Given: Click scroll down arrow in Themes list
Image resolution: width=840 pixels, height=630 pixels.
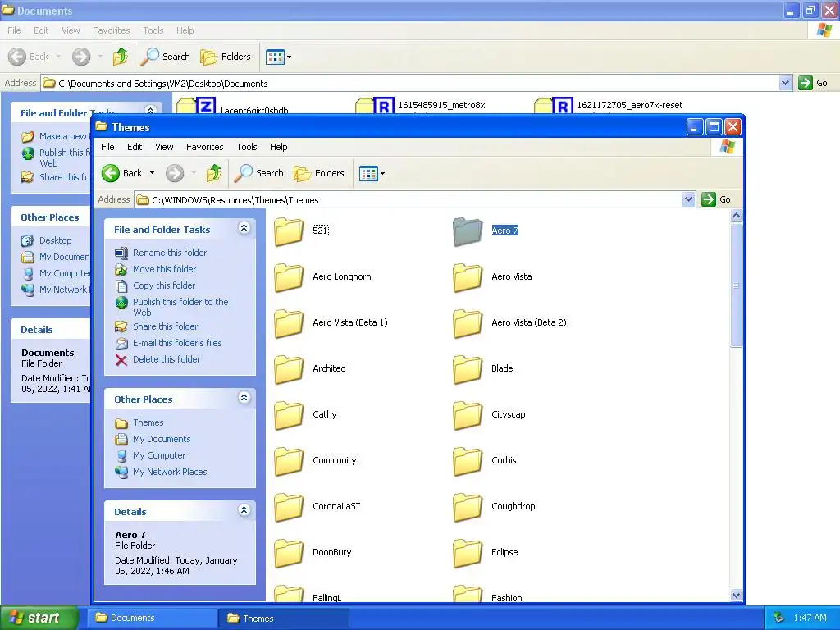Looking at the screenshot, I should 736,596.
